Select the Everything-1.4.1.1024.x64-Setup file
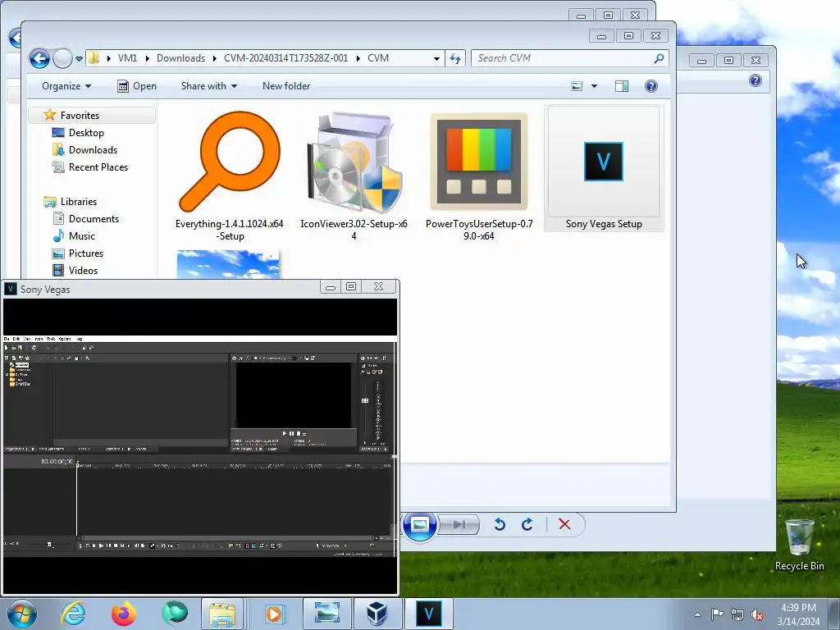The height and width of the screenshot is (630, 840). (x=230, y=174)
